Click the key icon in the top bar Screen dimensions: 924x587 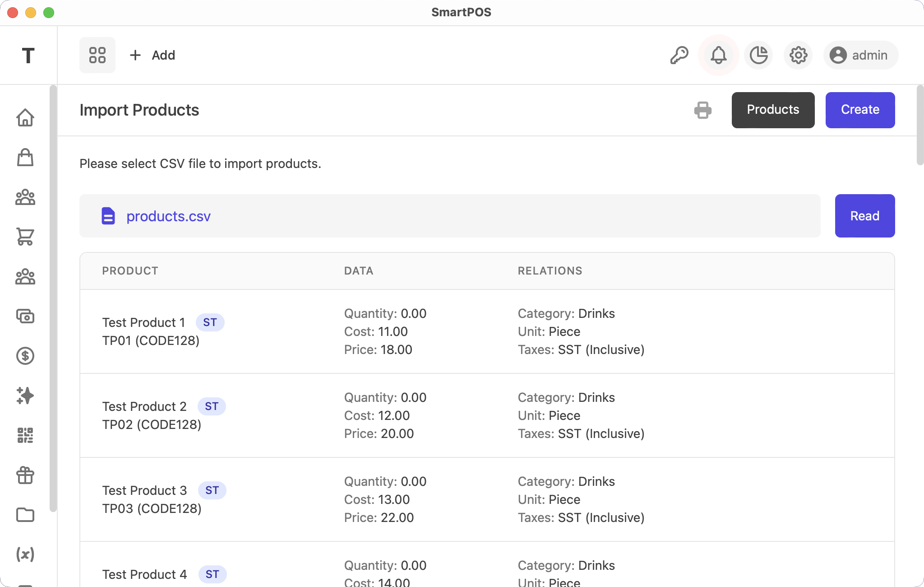click(x=679, y=55)
